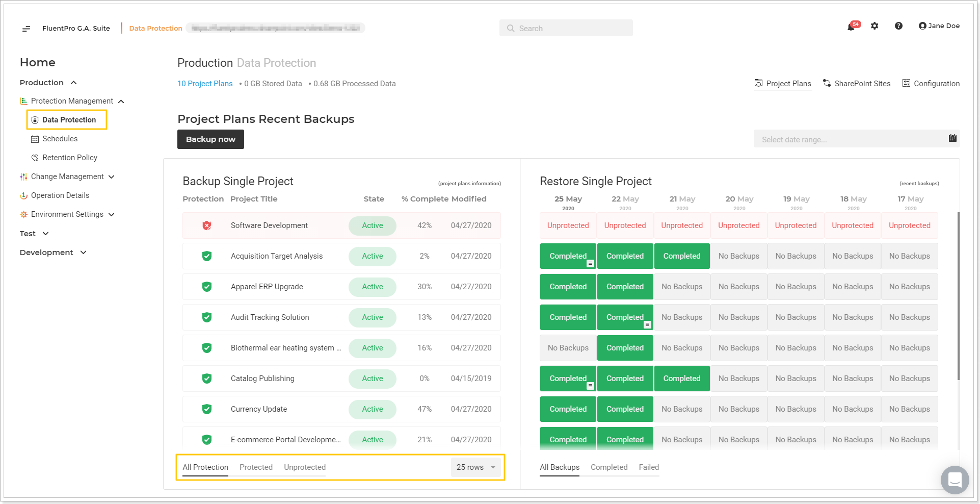Click green shield for E-commerce Portal Development

207,440
